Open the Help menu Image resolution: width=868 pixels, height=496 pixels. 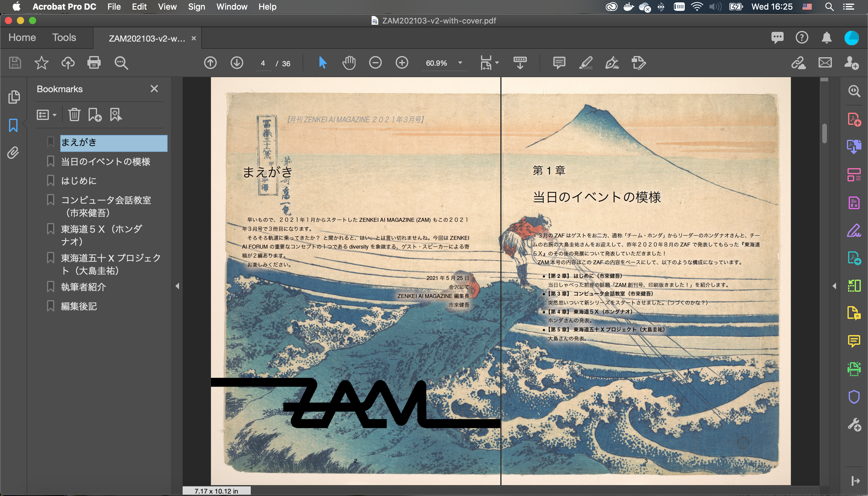click(x=267, y=7)
